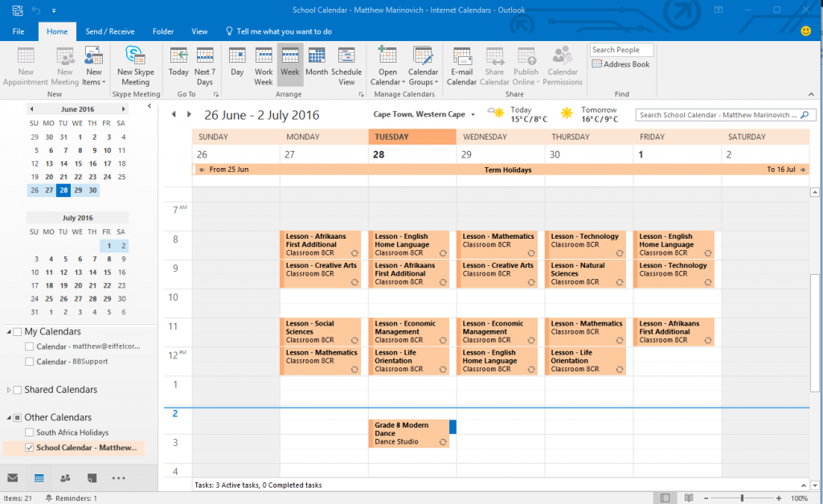Start a New Skype Meeting

click(135, 66)
